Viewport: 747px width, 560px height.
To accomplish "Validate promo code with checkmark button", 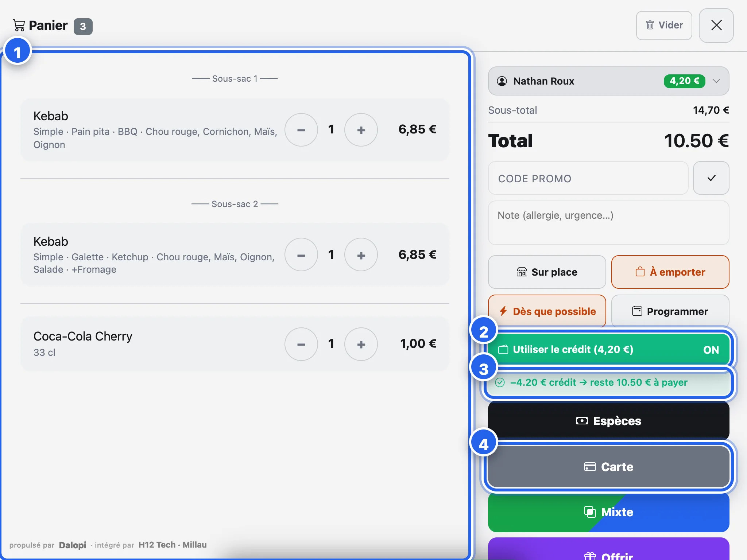I will (711, 178).
